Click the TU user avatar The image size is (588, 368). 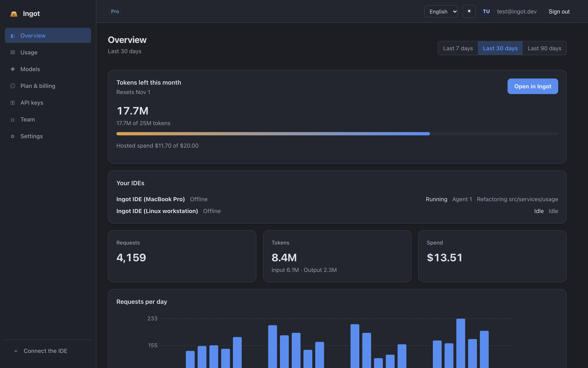point(486,11)
